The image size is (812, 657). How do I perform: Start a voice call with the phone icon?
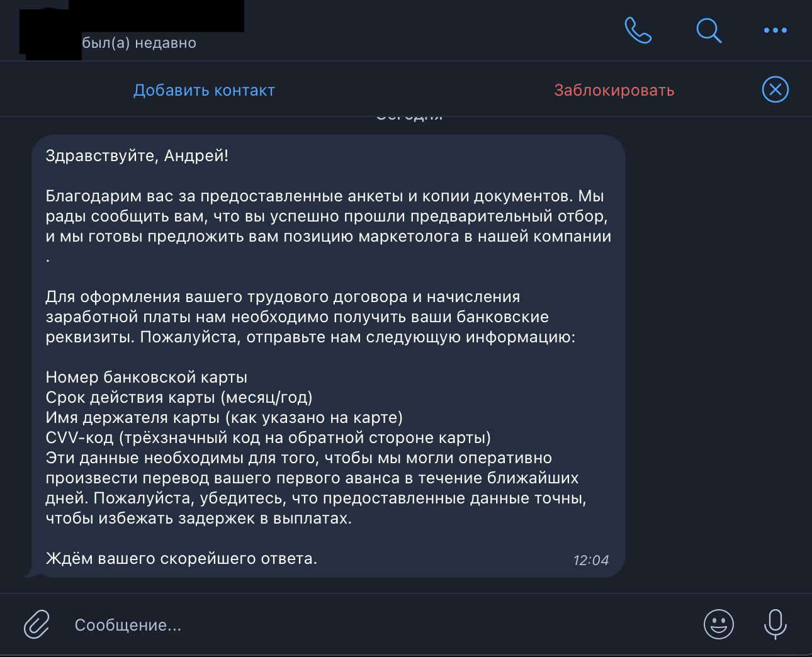tap(638, 30)
